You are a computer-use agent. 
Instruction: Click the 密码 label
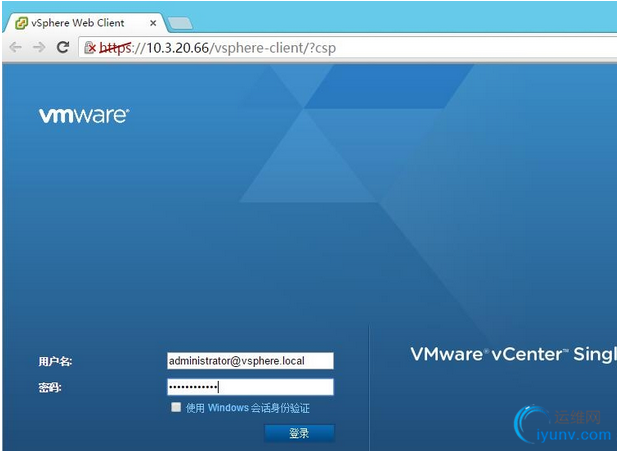tap(50, 388)
